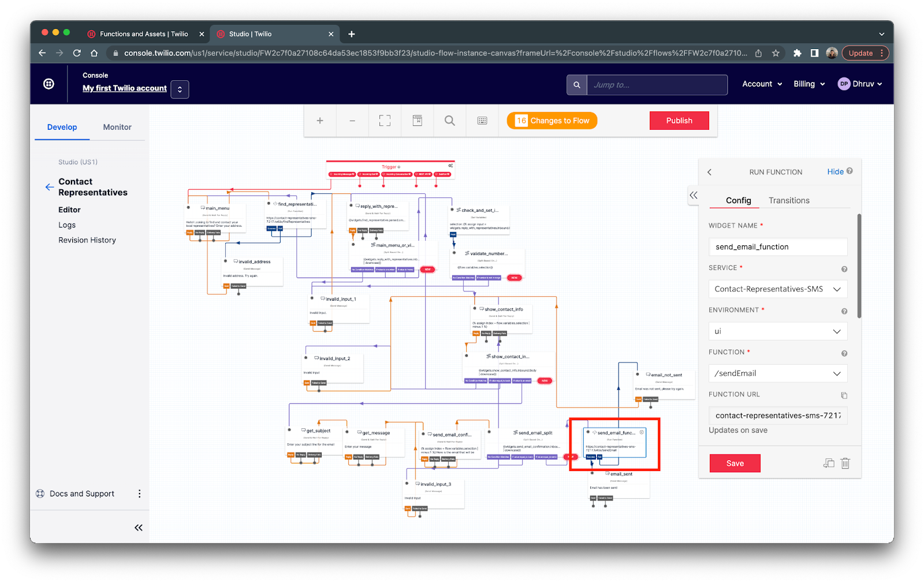Click the help icon beside SERVICE
924x583 pixels.
tap(844, 269)
